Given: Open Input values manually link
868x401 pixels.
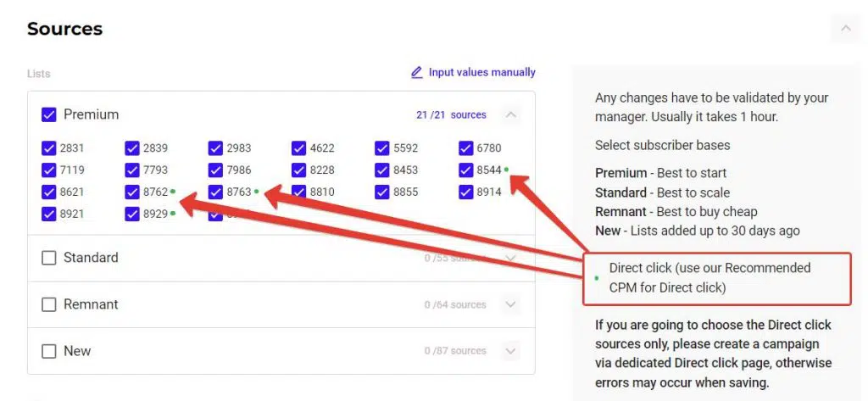Looking at the screenshot, I should [481, 73].
